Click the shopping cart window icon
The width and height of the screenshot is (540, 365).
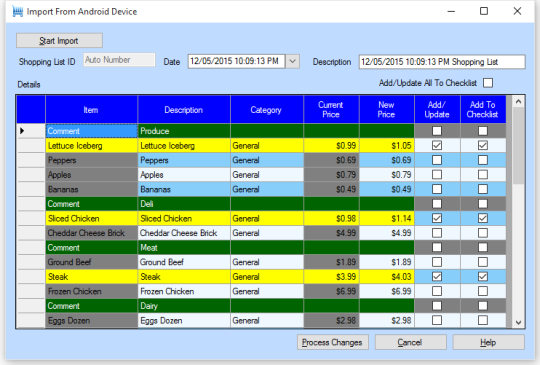coord(17,11)
